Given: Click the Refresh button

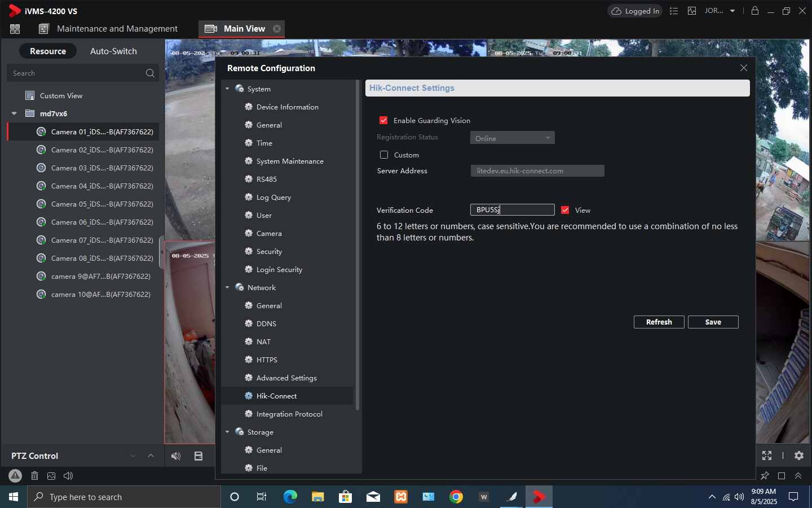Looking at the screenshot, I should (x=659, y=322).
